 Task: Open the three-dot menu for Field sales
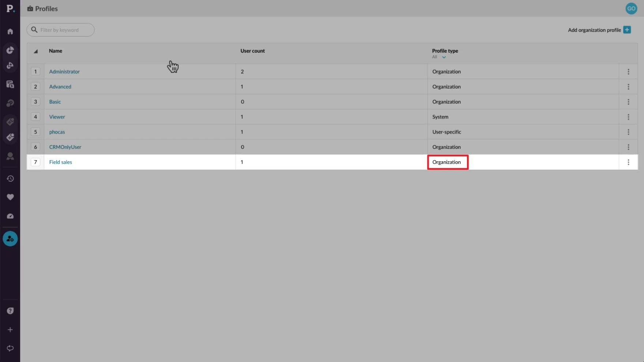pyautogui.click(x=628, y=162)
